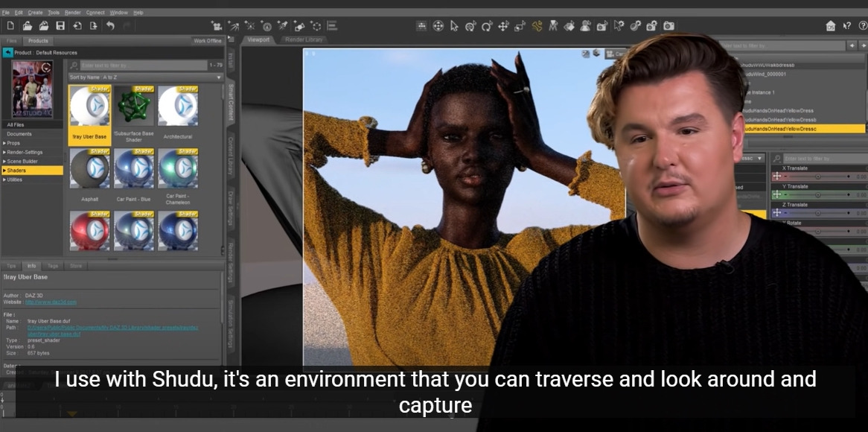Viewport: 868px width, 432px height.
Task: Create a new camera from toolbar
Action: pyautogui.click(x=217, y=26)
